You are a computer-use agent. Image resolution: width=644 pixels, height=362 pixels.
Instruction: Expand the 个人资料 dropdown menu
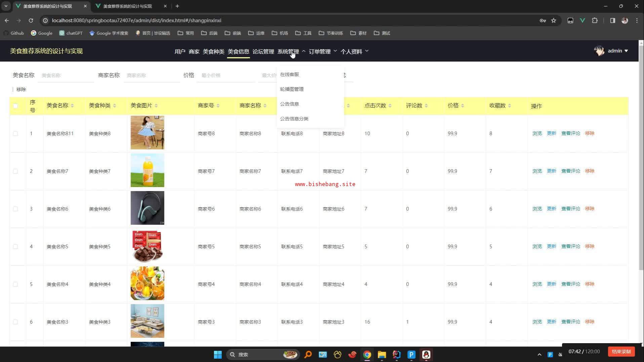coord(354,51)
